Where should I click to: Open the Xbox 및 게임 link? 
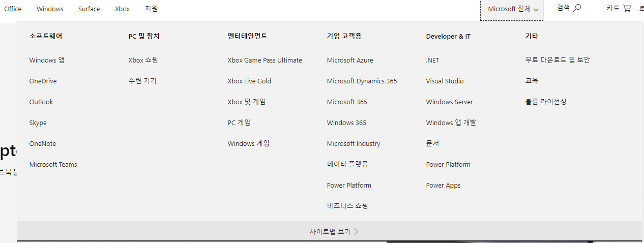tap(247, 102)
